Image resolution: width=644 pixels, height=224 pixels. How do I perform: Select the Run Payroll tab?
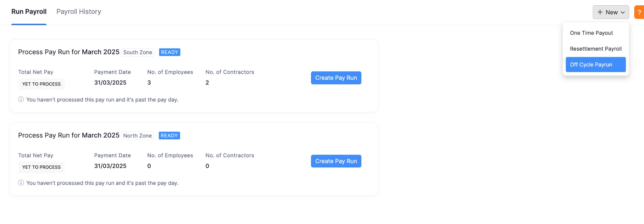29,11
